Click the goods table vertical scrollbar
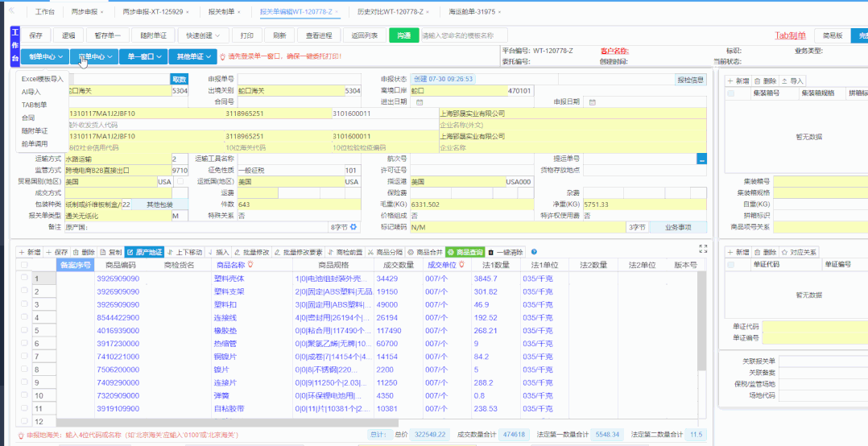The width and height of the screenshot is (868, 446). click(x=701, y=321)
